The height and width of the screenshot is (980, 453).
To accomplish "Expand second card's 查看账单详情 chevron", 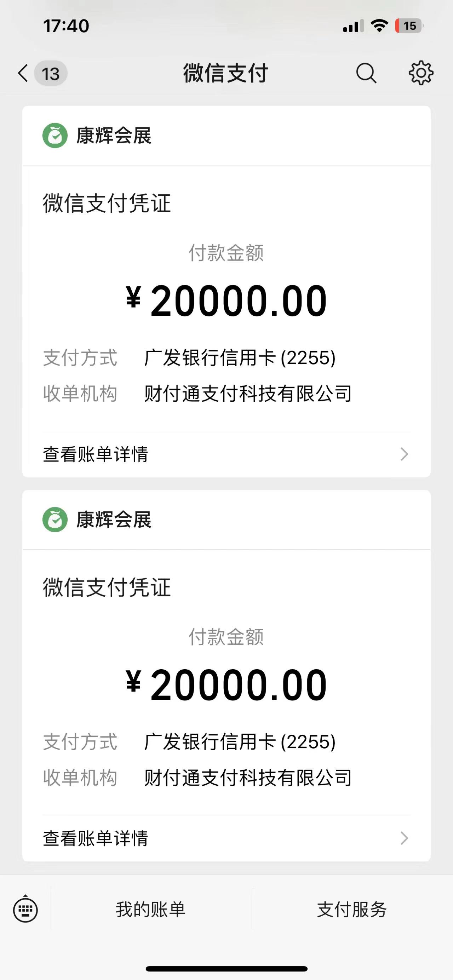I will 404,838.
